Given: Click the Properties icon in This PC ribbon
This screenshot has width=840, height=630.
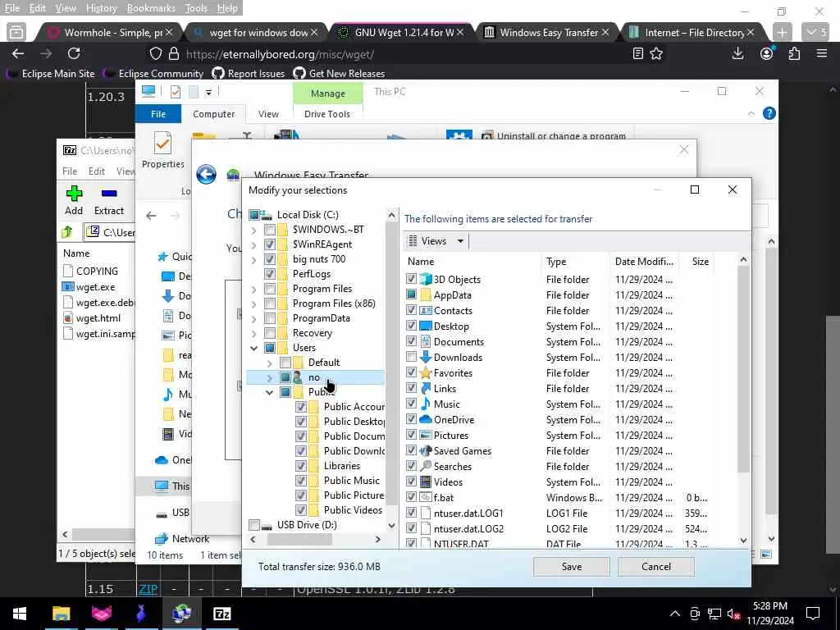Looking at the screenshot, I should (x=162, y=144).
